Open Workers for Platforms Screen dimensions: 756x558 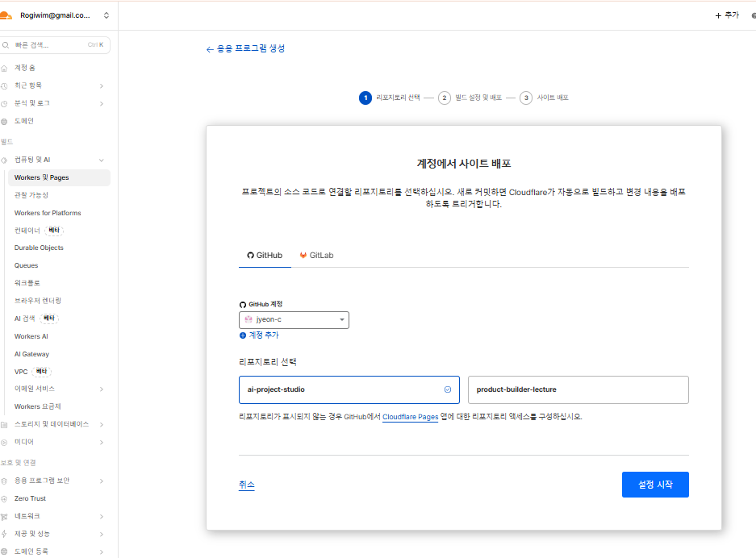click(x=48, y=213)
